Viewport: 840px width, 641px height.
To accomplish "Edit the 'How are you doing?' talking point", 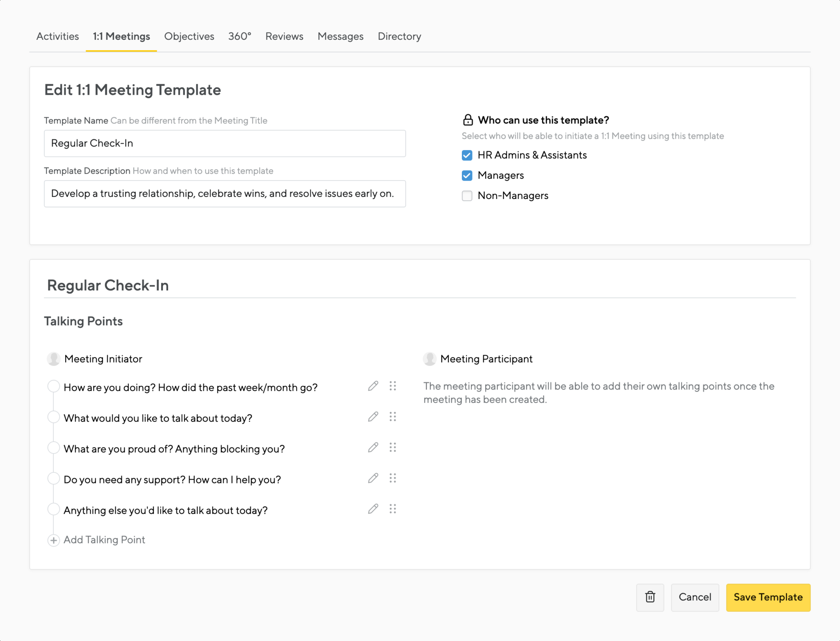I will [373, 386].
